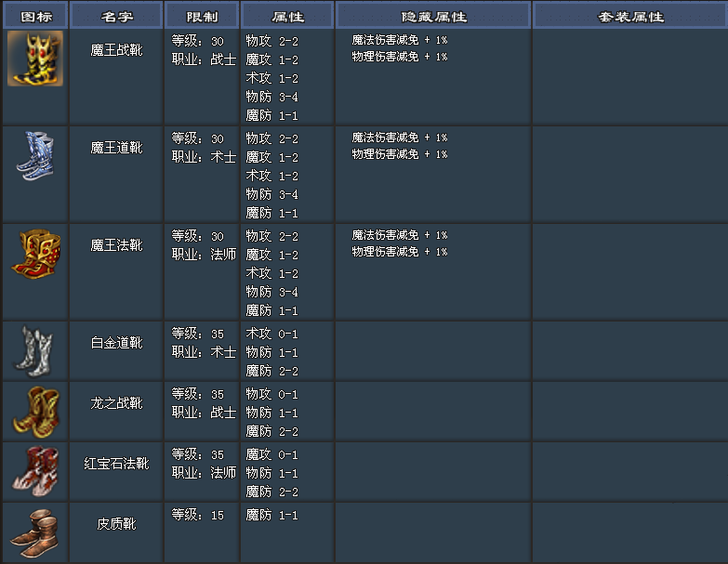Click 术攻 0-1 in 白金道靴 row

[x=272, y=334]
